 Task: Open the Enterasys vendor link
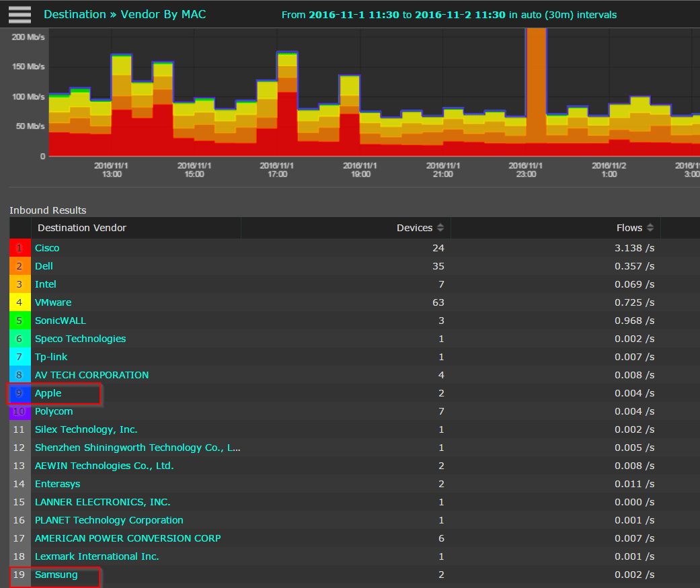pyautogui.click(x=58, y=484)
